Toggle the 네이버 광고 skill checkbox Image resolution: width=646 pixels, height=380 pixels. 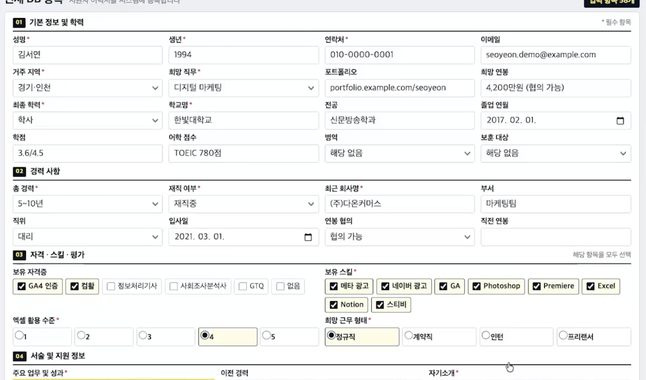pyautogui.click(x=385, y=286)
